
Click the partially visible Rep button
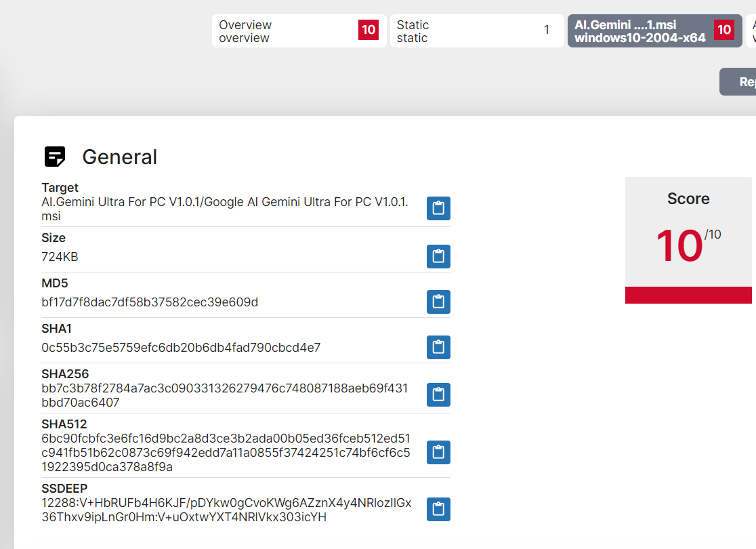pyautogui.click(x=738, y=81)
